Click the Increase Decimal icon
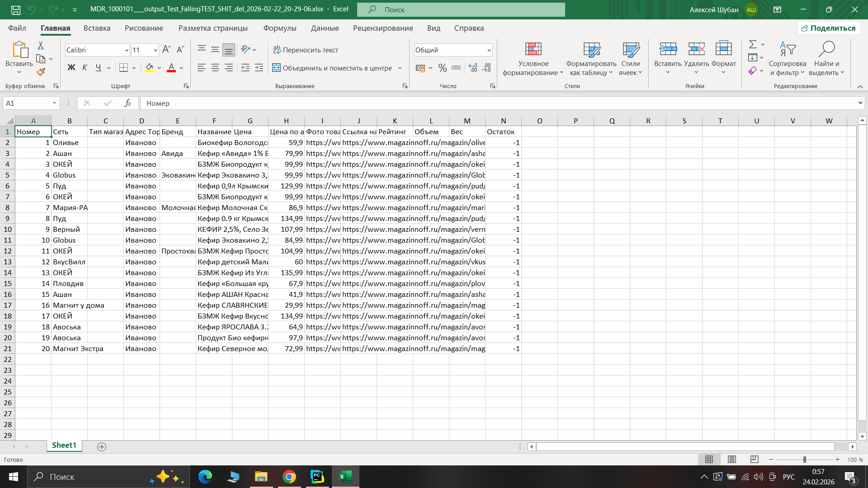Screen dimensions: 868x488 [x=473, y=68]
